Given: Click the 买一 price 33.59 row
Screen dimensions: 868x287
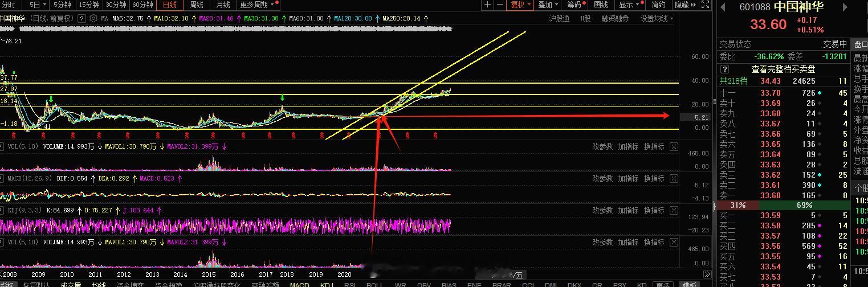Looking at the screenshot, I should click(x=783, y=215).
